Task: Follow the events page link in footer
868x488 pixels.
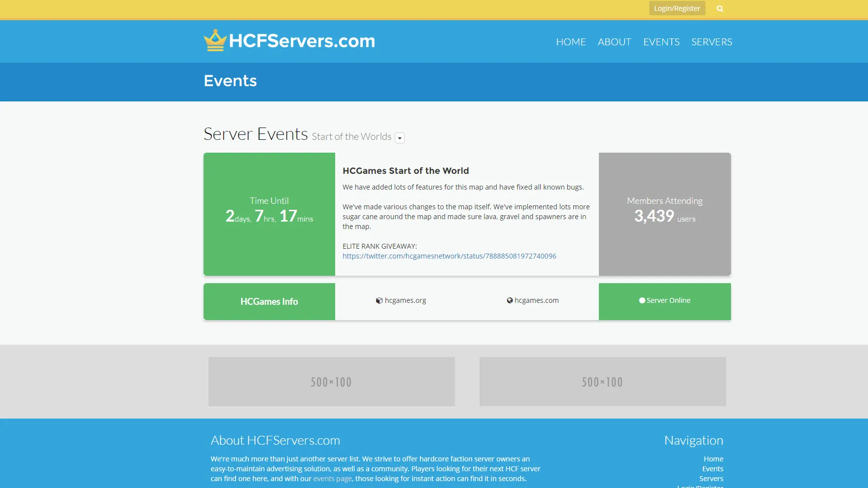Action: coord(333,479)
